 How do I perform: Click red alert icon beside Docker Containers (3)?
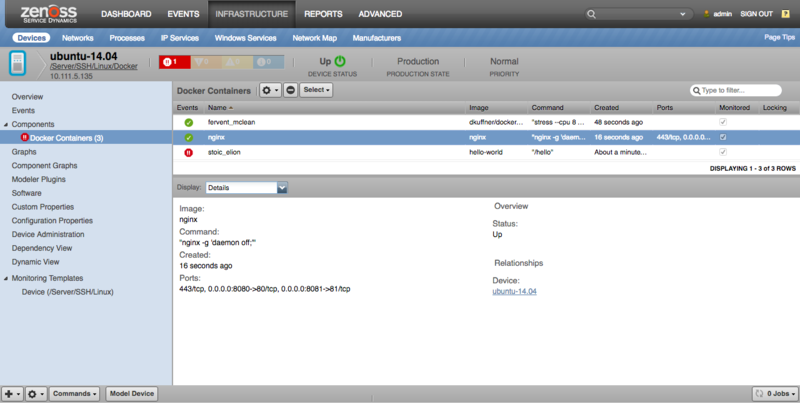24,137
